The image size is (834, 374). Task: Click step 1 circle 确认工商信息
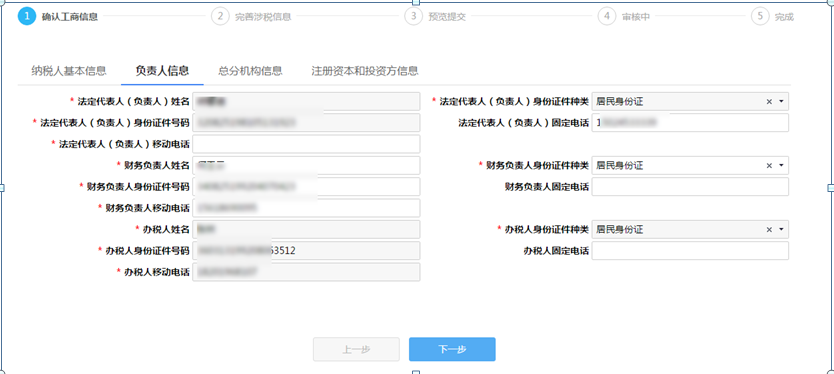[27, 16]
